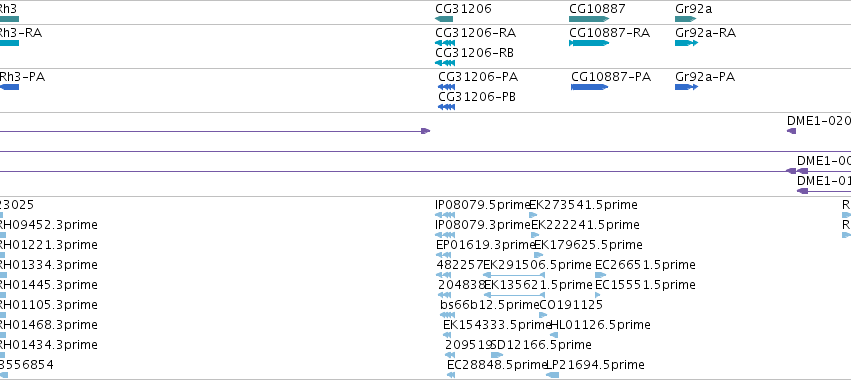Select the CG10887-RA transcript bar
This screenshot has width=851, height=380.
[x=589, y=43]
